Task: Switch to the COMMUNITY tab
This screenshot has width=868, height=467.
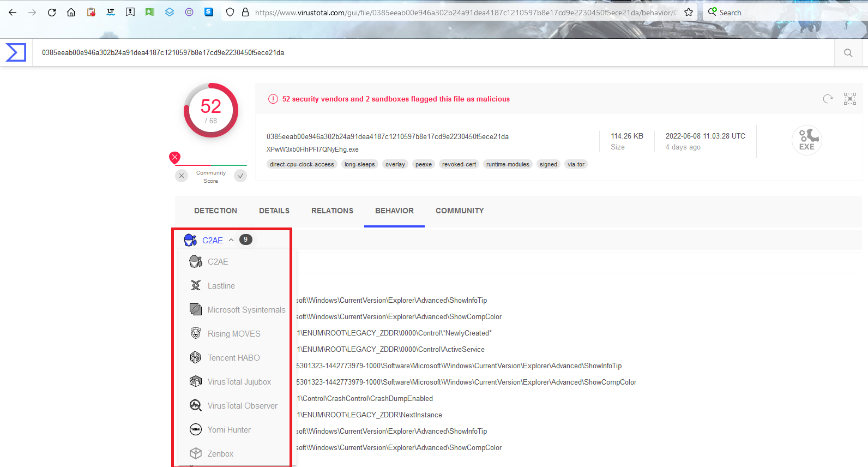Action: pyautogui.click(x=460, y=211)
